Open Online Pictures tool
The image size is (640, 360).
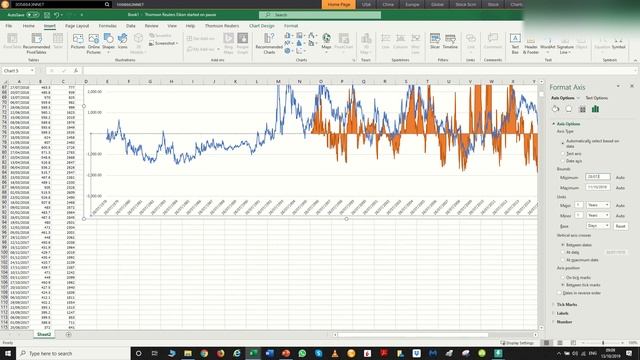tap(93, 43)
